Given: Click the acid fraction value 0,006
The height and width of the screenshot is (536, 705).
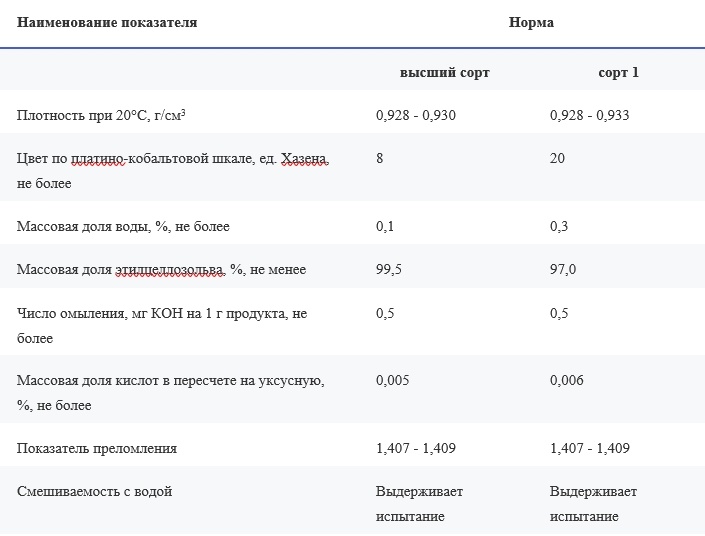Looking at the screenshot, I should tap(567, 380).
